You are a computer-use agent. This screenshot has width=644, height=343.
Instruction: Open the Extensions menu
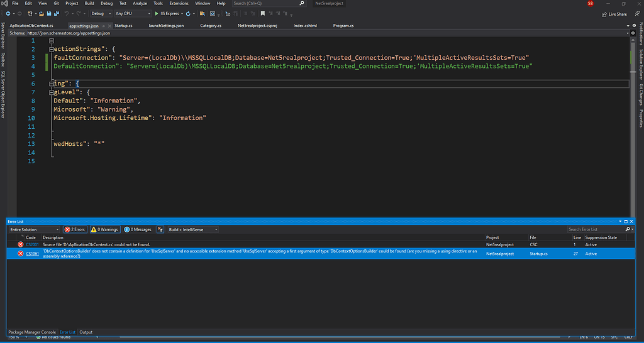[179, 4]
